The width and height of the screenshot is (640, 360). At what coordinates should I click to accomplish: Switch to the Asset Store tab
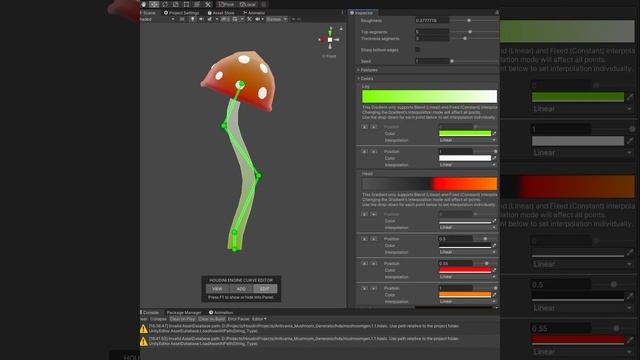click(221, 13)
